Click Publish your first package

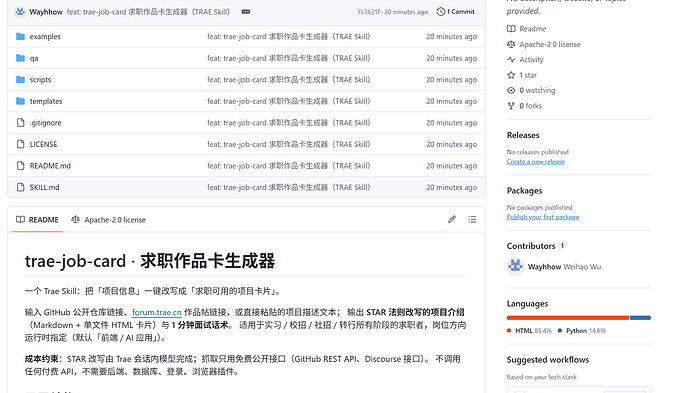pyautogui.click(x=543, y=217)
